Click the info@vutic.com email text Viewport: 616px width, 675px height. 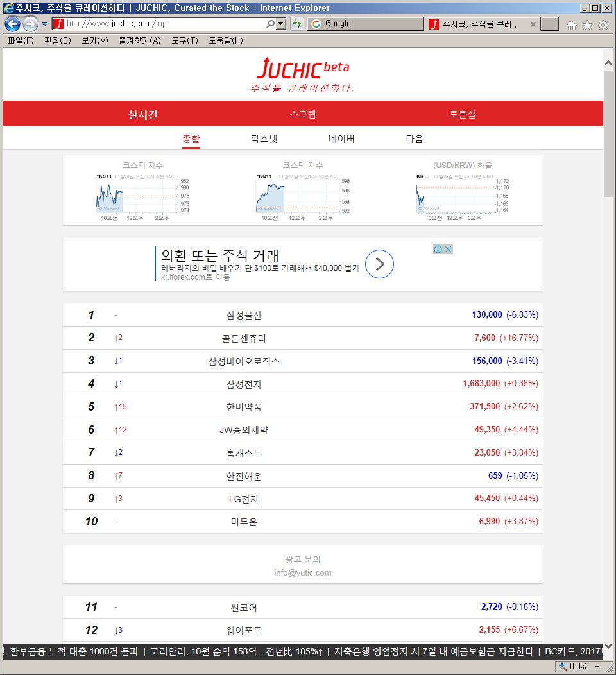pos(303,572)
